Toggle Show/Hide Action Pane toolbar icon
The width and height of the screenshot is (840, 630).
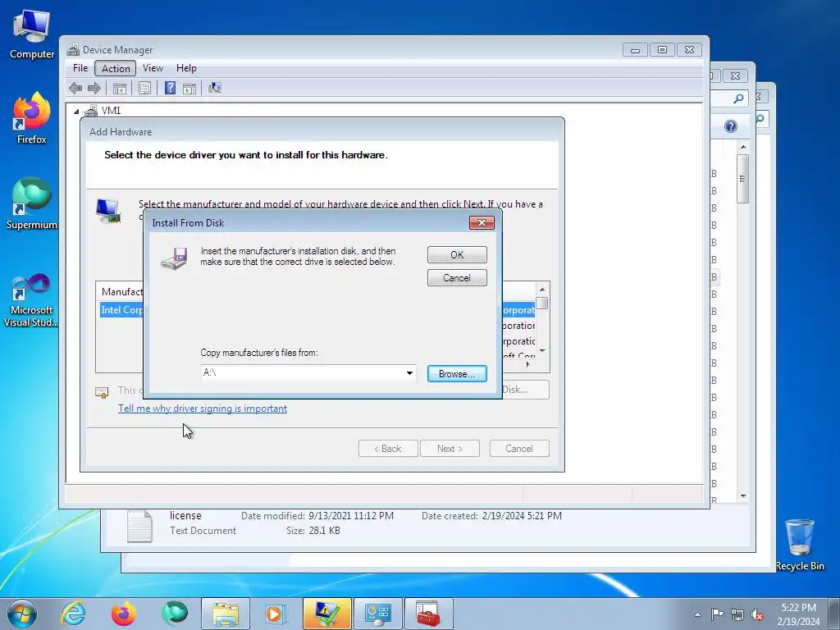pyautogui.click(x=189, y=88)
